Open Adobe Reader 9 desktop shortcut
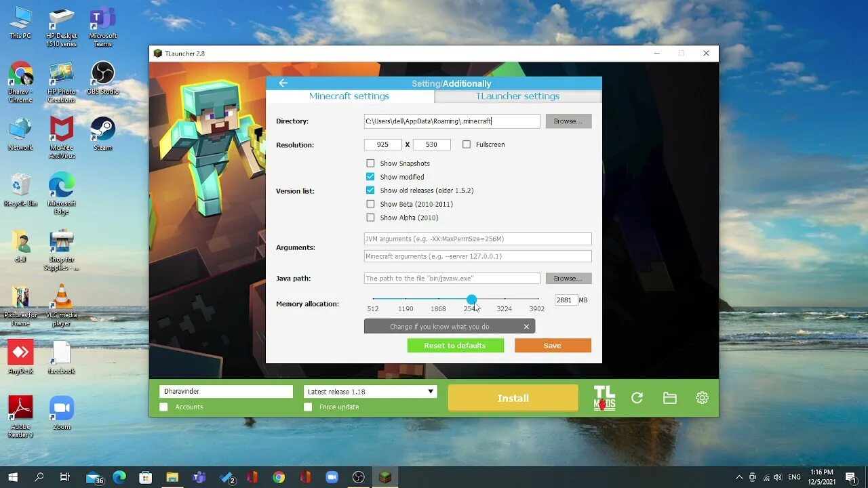This screenshot has height=488, width=868. 20,417
